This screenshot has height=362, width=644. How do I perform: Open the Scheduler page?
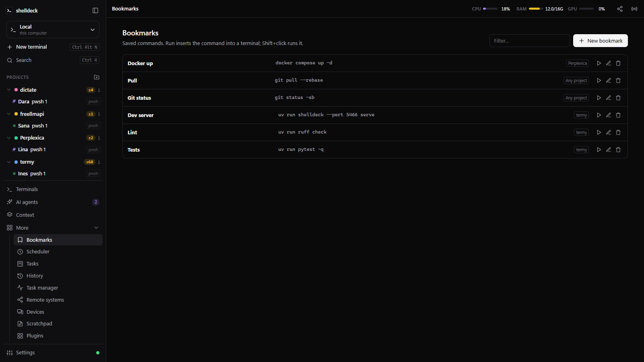point(58,251)
